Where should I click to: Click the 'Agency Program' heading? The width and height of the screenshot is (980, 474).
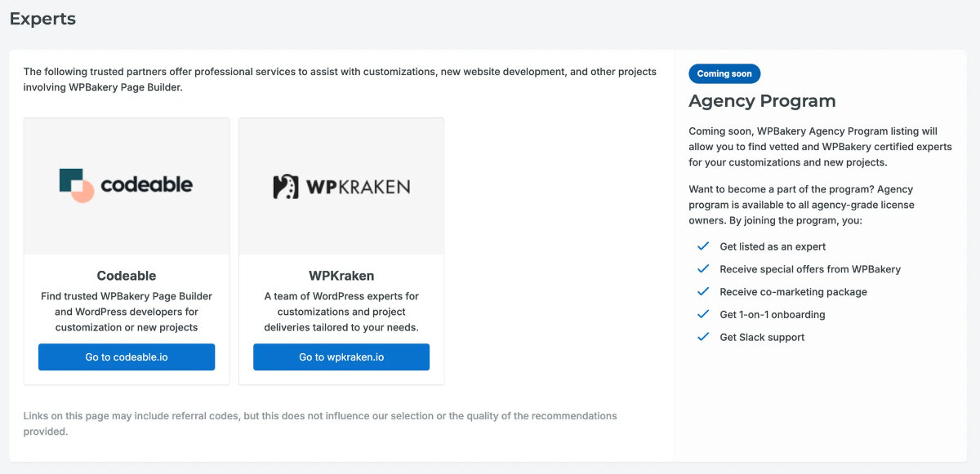[x=762, y=100]
